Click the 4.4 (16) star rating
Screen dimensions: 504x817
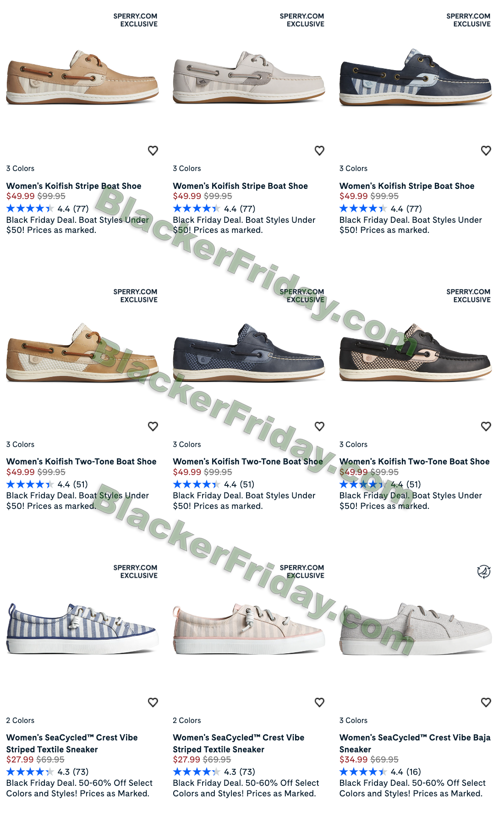coord(380,772)
